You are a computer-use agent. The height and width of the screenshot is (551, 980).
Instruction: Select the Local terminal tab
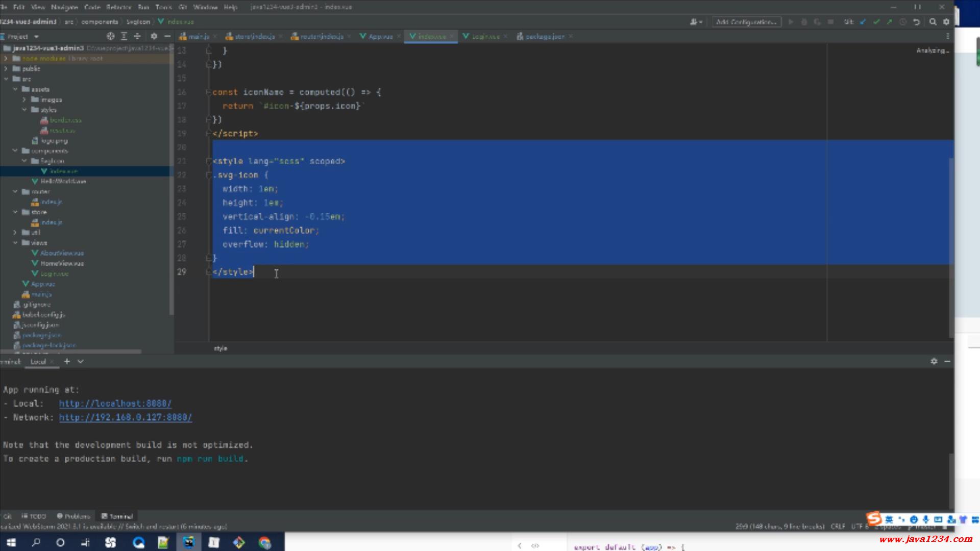[38, 361]
